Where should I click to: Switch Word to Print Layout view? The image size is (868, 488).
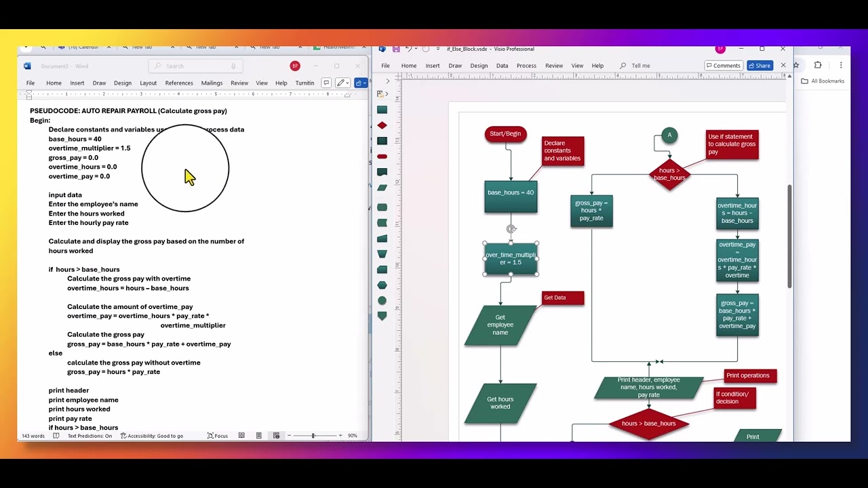(258, 436)
